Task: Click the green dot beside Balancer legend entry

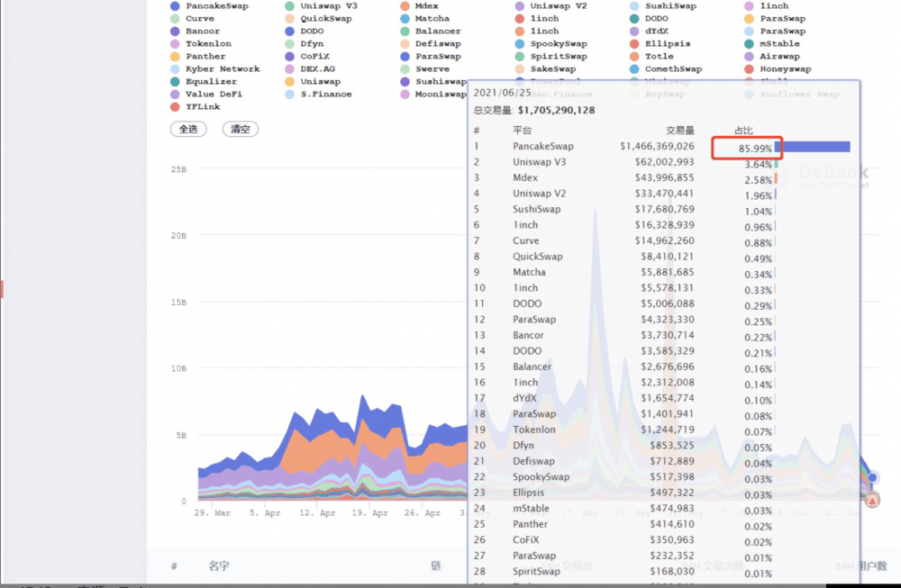Action: 405,31
